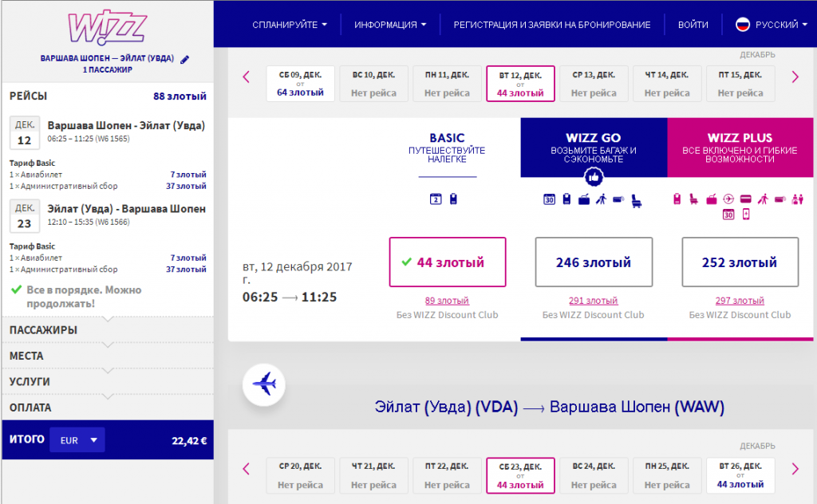
Task: Click the 89 злотый non-club price link
Action: tap(447, 301)
